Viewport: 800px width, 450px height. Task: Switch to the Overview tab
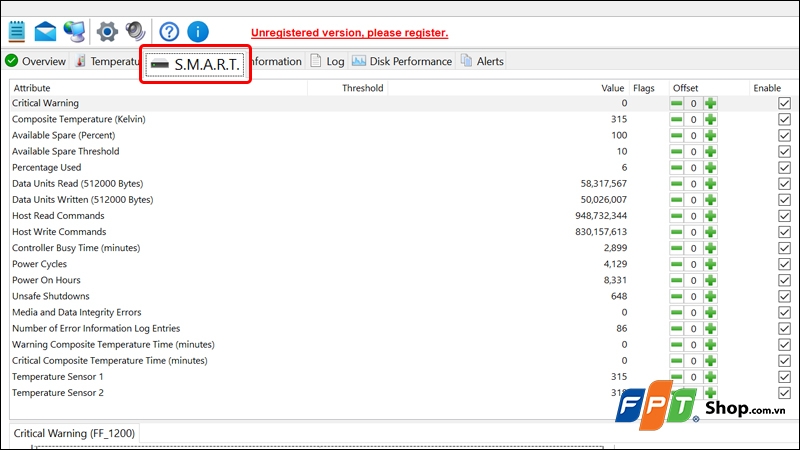36,61
